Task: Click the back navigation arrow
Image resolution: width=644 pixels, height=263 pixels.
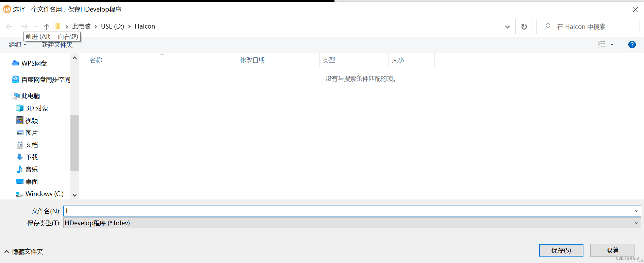Action: coord(9,27)
